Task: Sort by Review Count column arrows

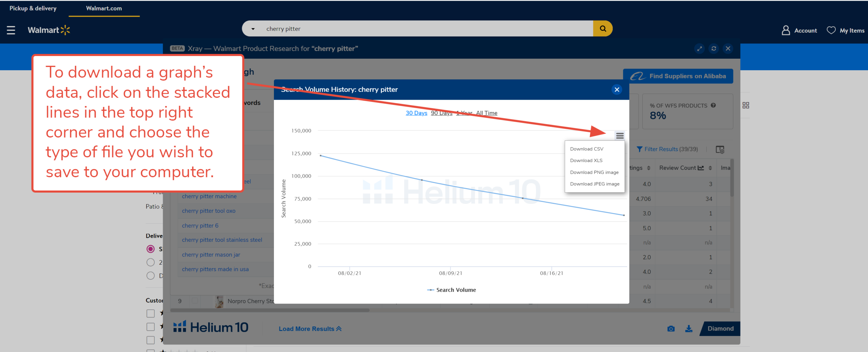Action: (x=710, y=168)
